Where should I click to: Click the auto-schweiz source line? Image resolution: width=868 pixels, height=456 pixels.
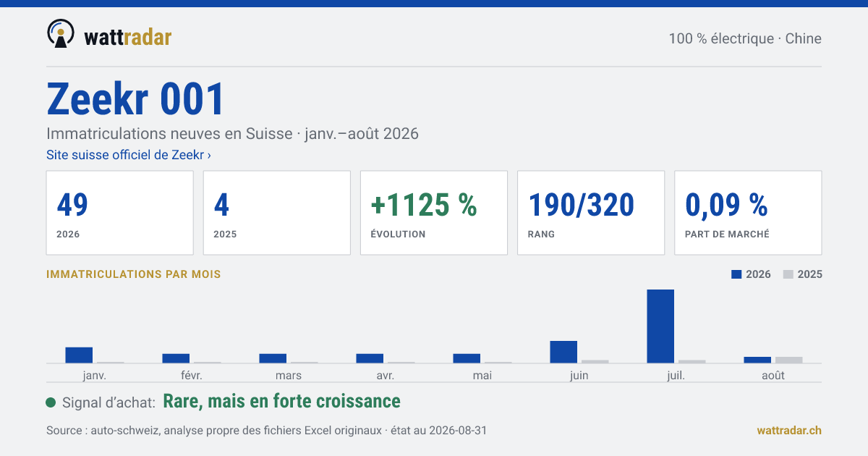267,430
